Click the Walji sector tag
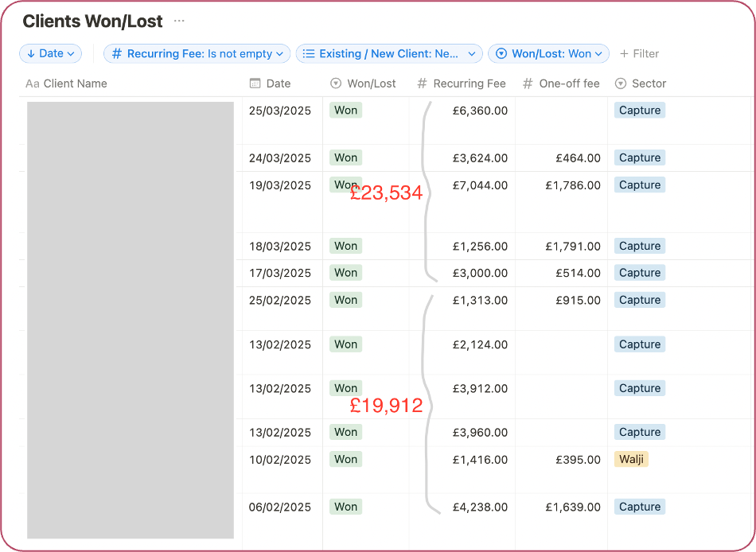Image resolution: width=756 pixels, height=552 pixels. (x=631, y=459)
